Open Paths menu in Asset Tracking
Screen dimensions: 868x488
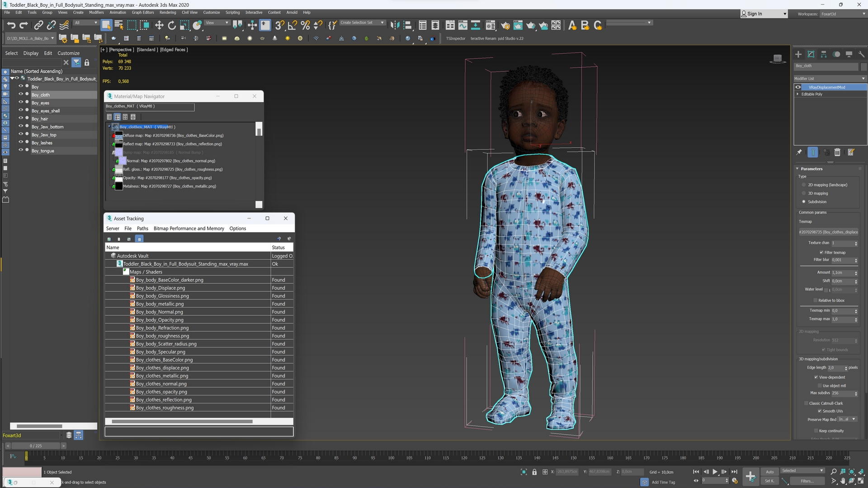coord(142,229)
